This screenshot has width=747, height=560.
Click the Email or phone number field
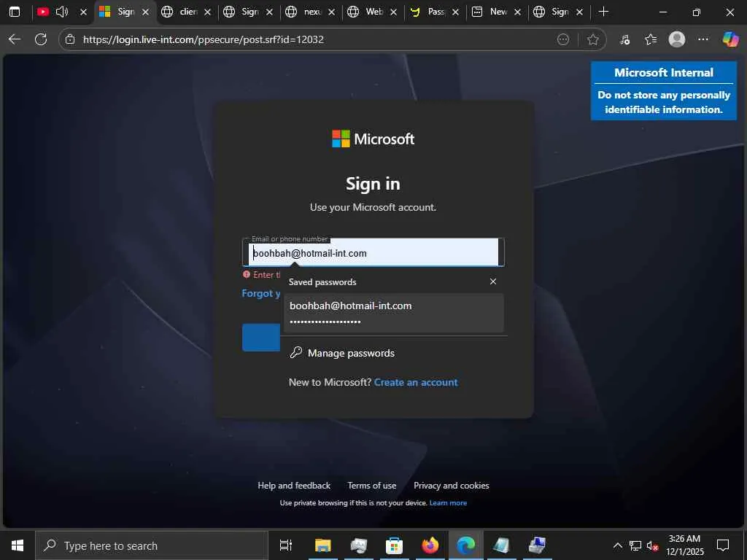373,253
